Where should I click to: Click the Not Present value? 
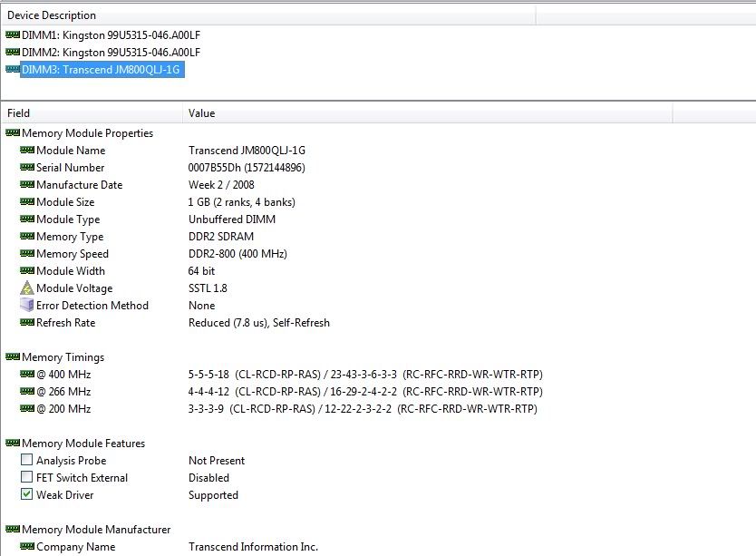[x=217, y=461]
